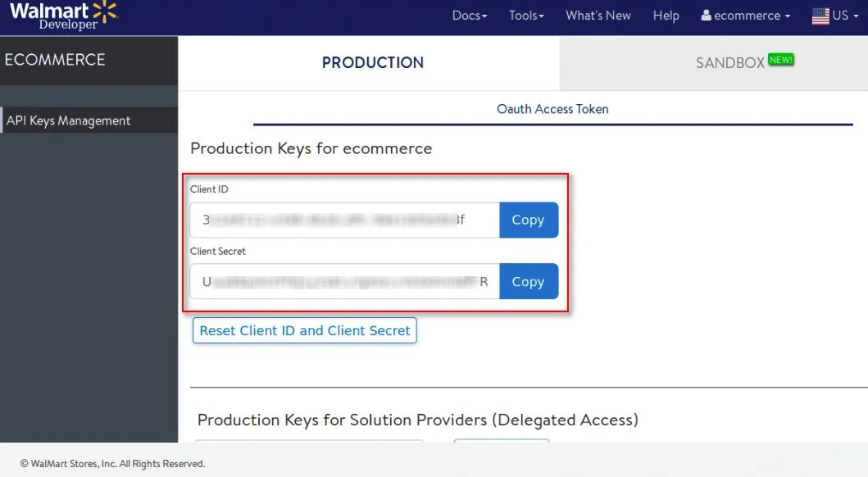Select the PRODUCTION tab
This screenshot has width=868, height=477.
pos(373,62)
